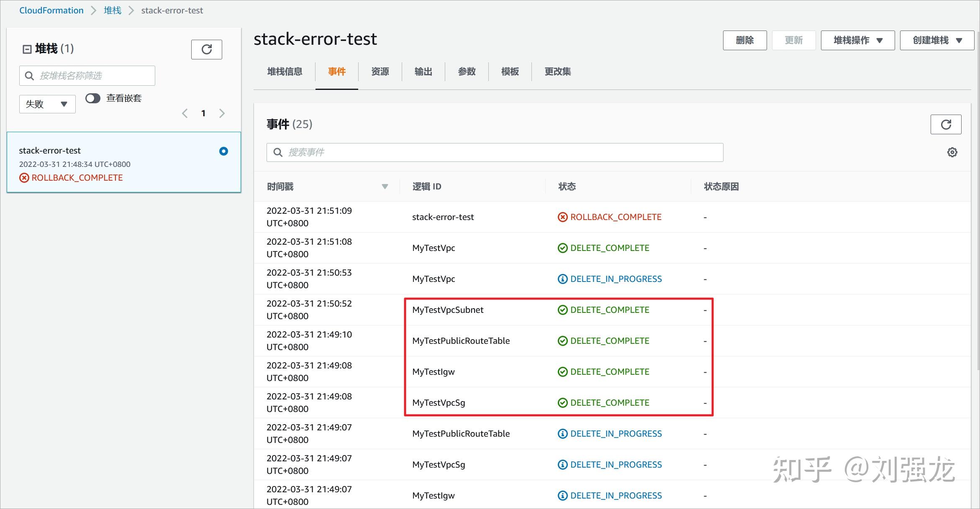Switch to the 资源 tab
This screenshot has height=509, width=980.
[x=380, y=72]
